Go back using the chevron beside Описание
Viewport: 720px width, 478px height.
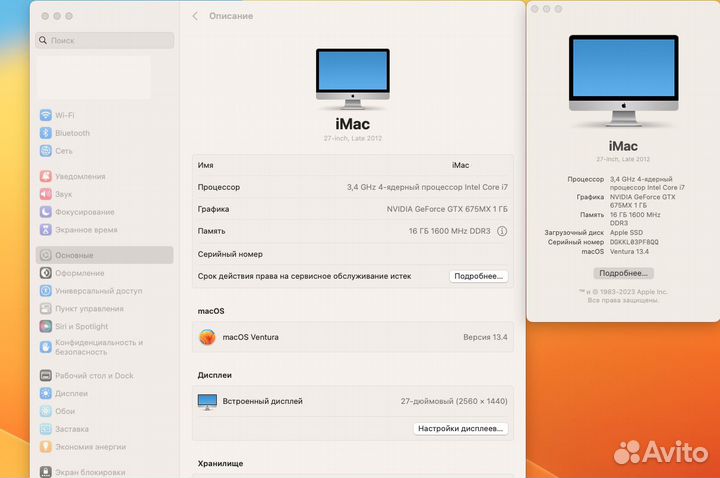195,16
